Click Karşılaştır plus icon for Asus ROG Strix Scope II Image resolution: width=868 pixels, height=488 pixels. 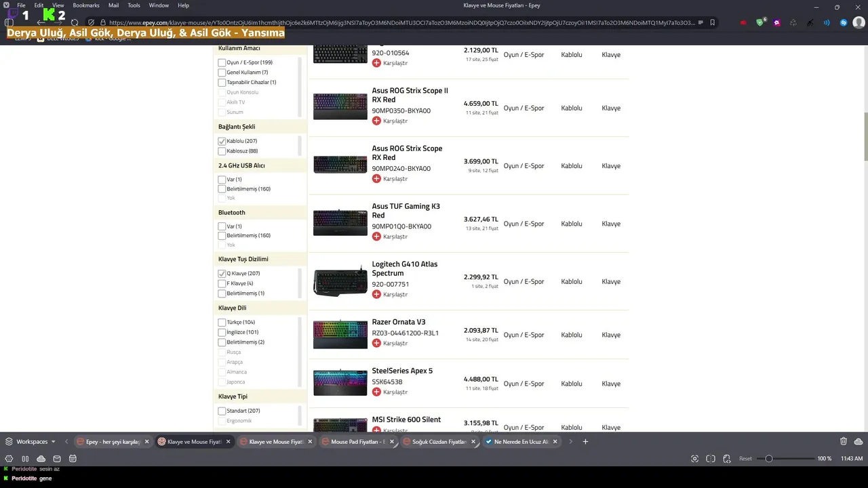[x=376, y=121]
